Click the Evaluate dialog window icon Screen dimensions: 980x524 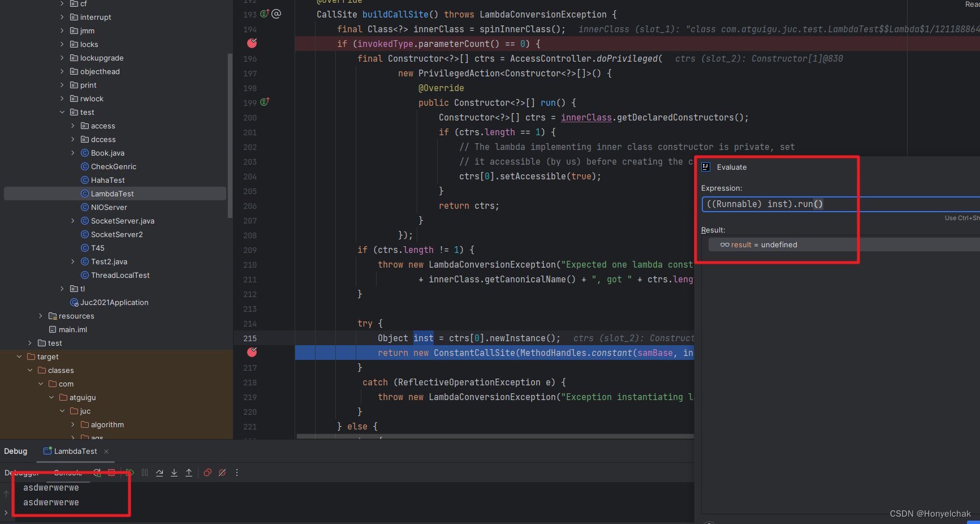(706, 167)
